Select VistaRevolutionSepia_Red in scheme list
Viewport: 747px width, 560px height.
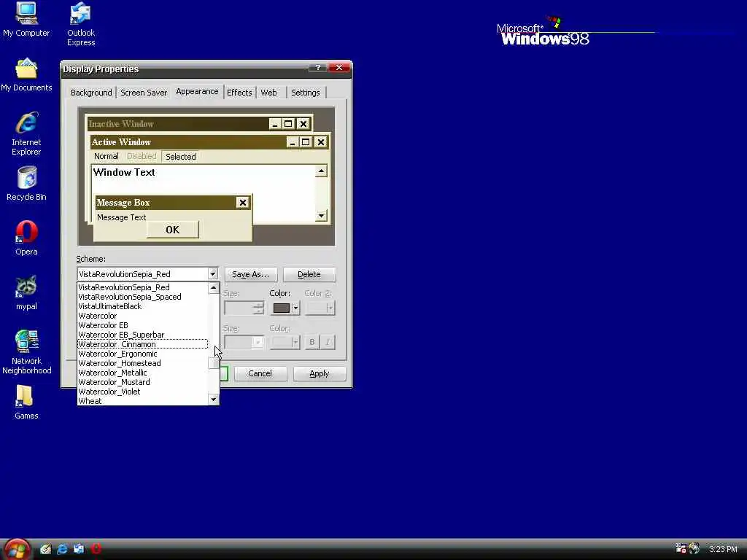(142, 287)
